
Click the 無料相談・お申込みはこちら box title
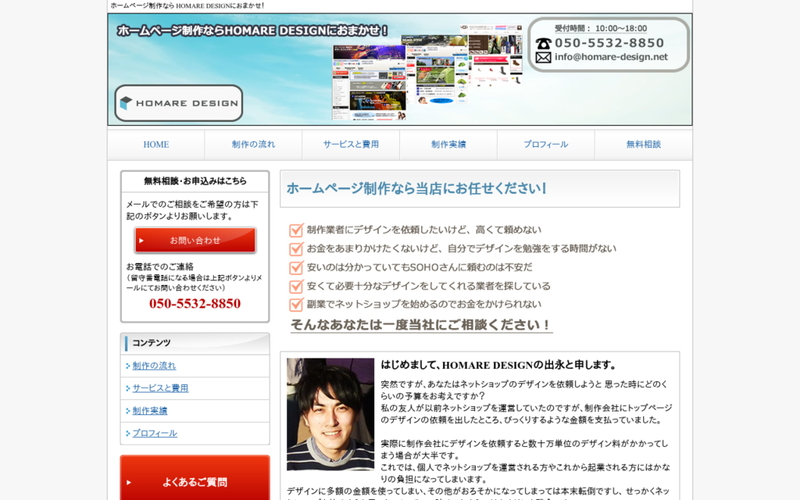tap(195, 181)
